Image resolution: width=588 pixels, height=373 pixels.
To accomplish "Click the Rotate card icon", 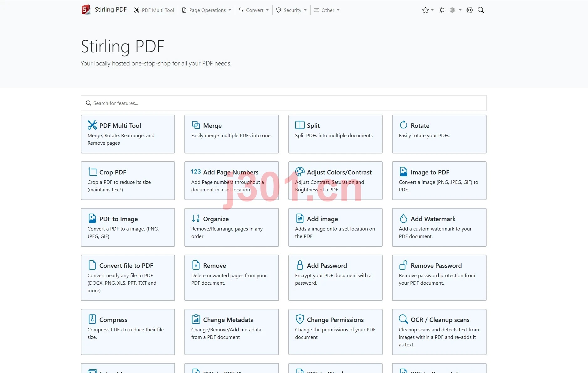I will [x=404, y=125].
